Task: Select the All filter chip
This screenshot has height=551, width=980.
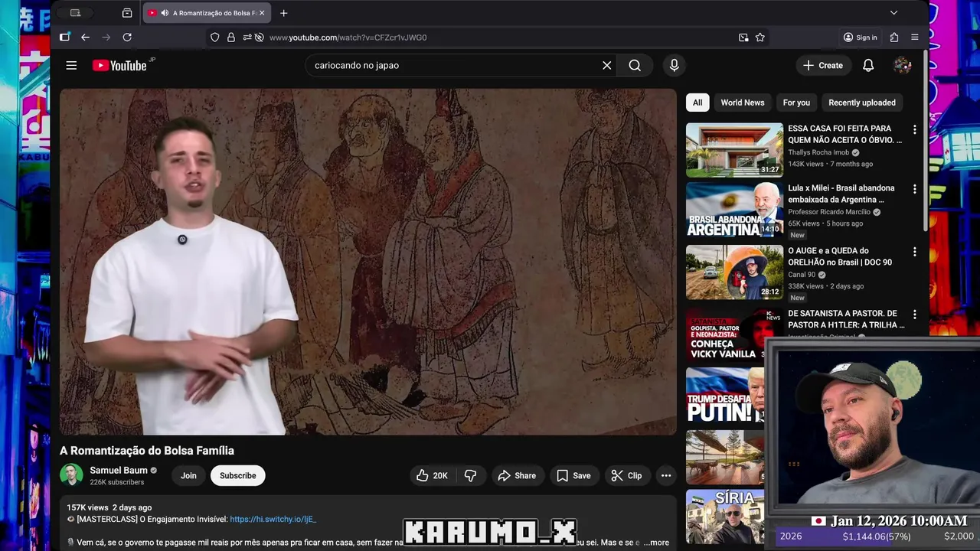Action: tap(697, 103)
